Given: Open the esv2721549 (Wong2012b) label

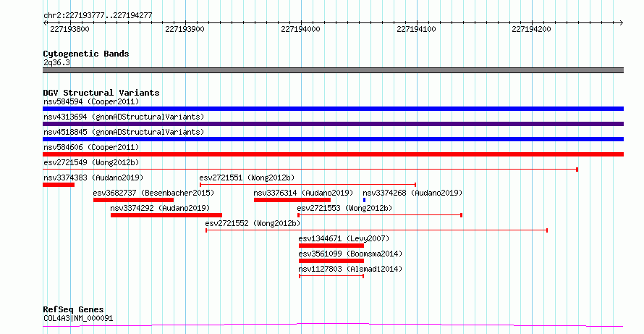Looking at the screenshot, I should (x=91, y=162).
